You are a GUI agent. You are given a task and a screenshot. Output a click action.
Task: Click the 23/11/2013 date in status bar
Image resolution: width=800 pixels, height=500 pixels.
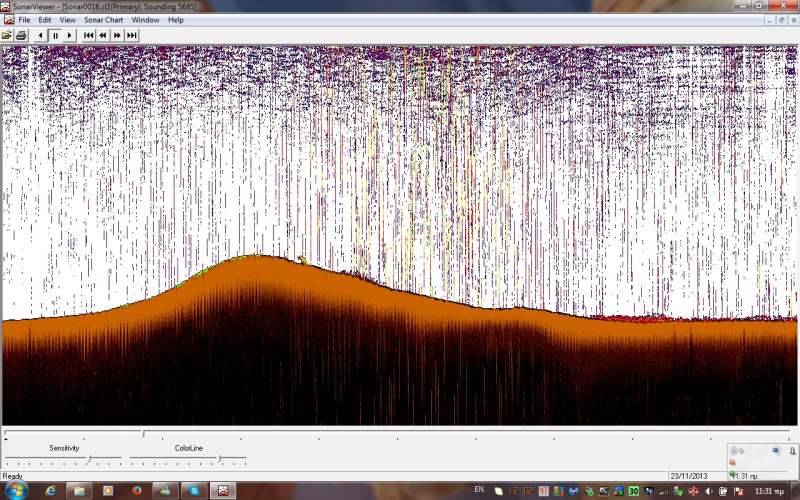click(x=689, y=476)
